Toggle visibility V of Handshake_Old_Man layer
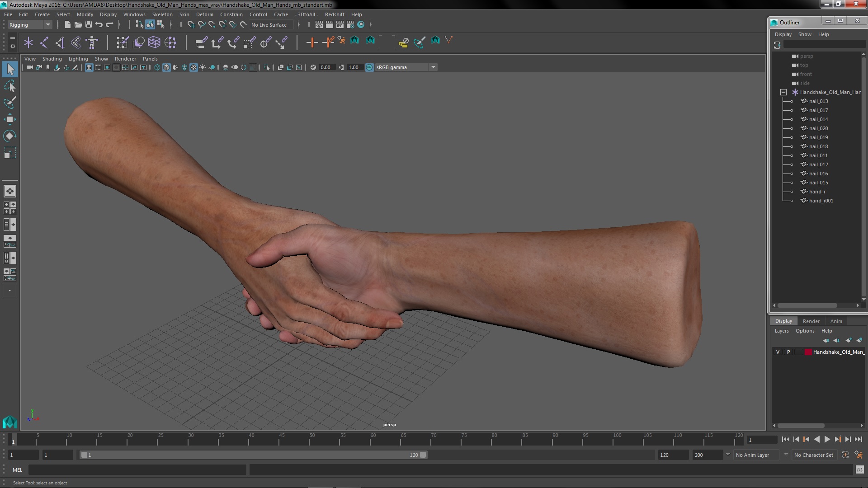Screen dimensions: 868x488 click(x=778, y=352)
